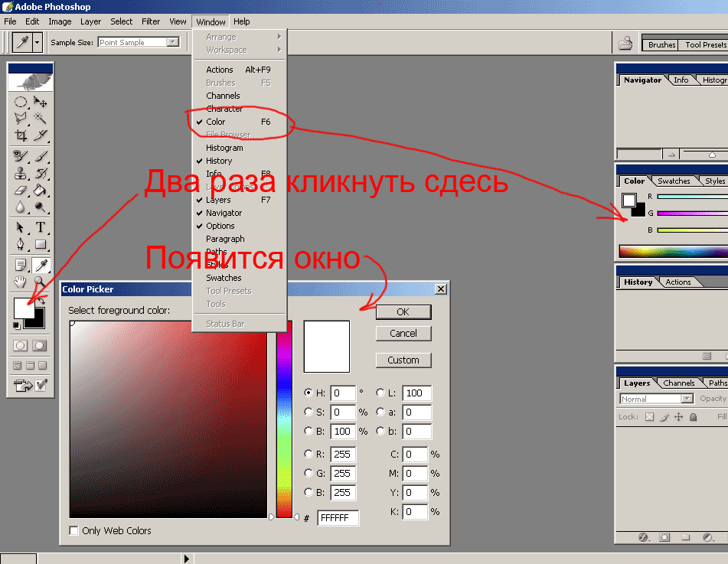
Task: Select the Notes tool
Action: point(21,265)
